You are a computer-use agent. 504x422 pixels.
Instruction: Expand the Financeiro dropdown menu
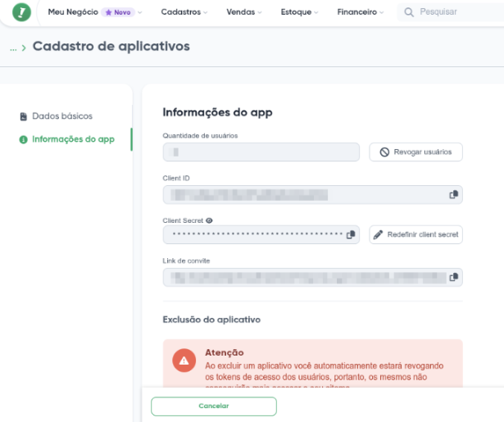tap(361, 13)
